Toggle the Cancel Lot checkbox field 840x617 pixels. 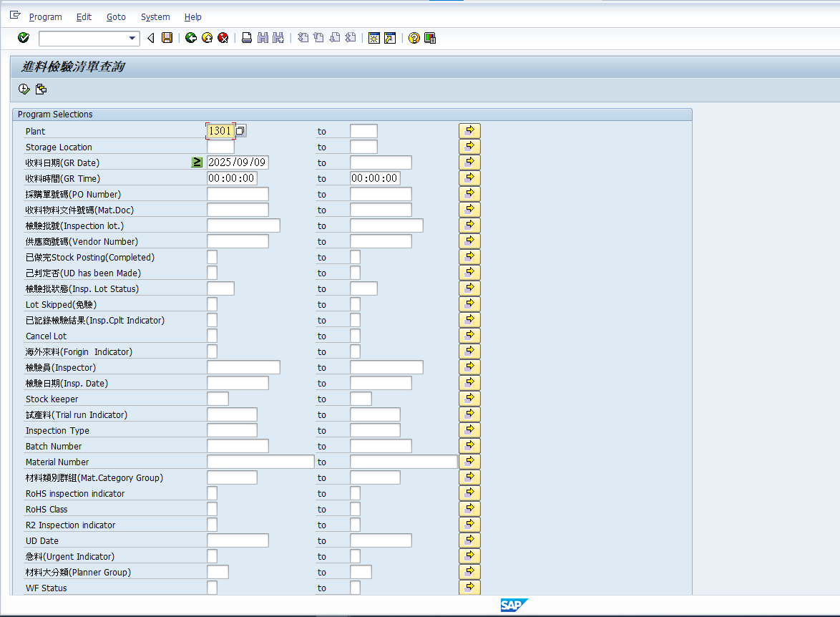212,336
